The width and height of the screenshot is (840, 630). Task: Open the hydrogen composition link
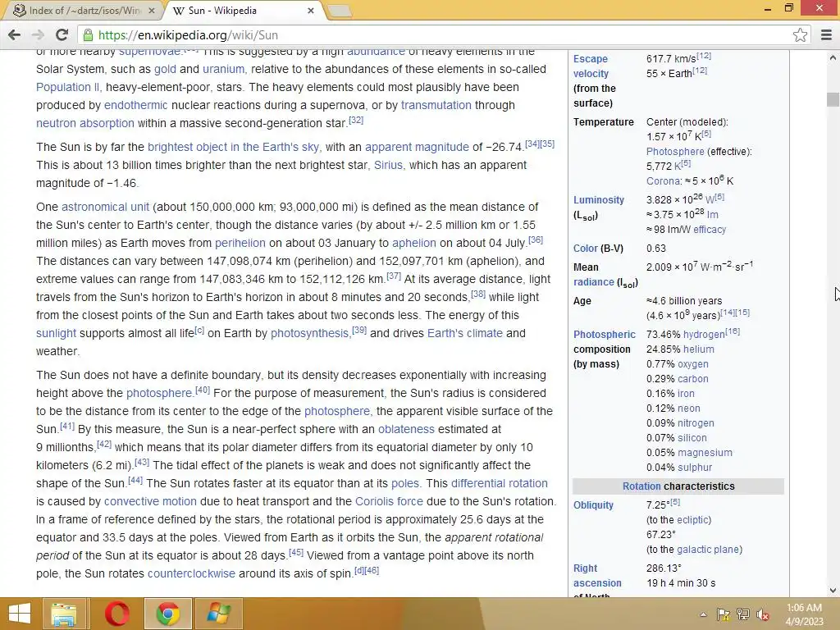(704, 335)
